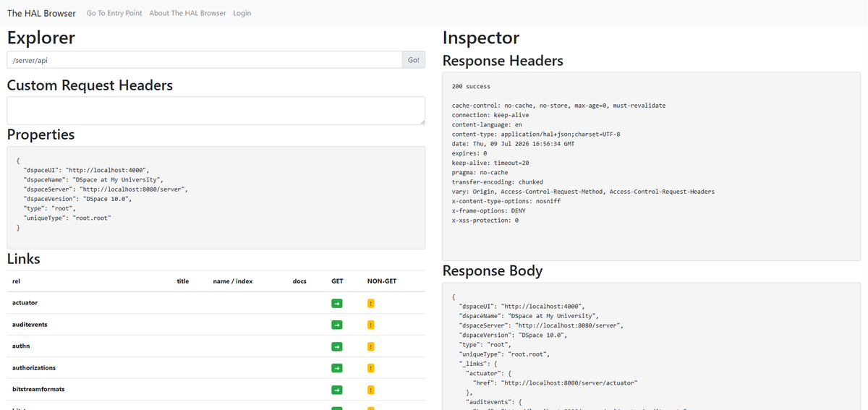Open NON-GET request for bitstreamformats
The height and width of the screenshot is (410, 868).
pyautogui.click(x=370, y=390)
